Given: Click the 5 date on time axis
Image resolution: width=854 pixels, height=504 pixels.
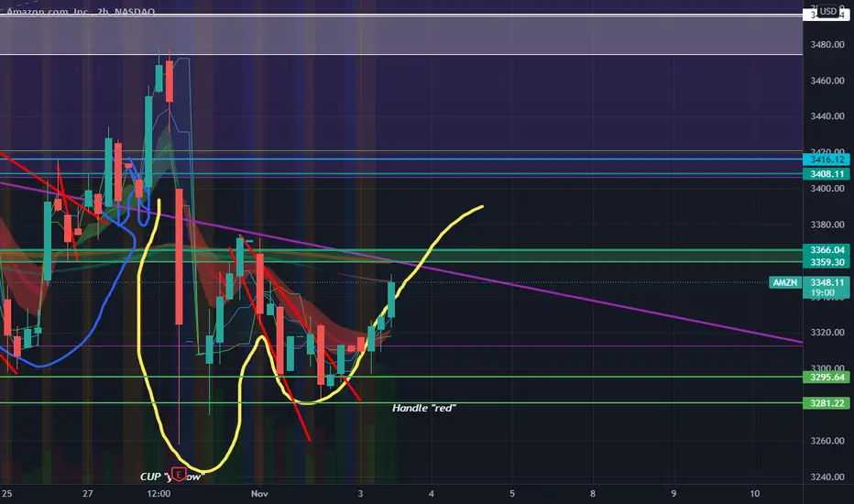Looking at the screenshot, I should 512,494.
